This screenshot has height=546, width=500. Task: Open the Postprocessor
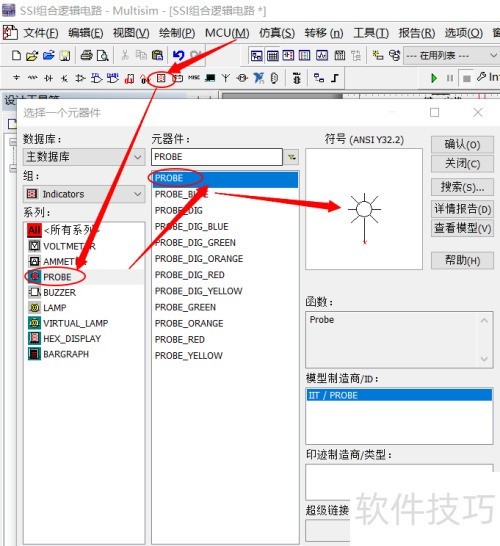pyautogui.click(x=340, y=55)
